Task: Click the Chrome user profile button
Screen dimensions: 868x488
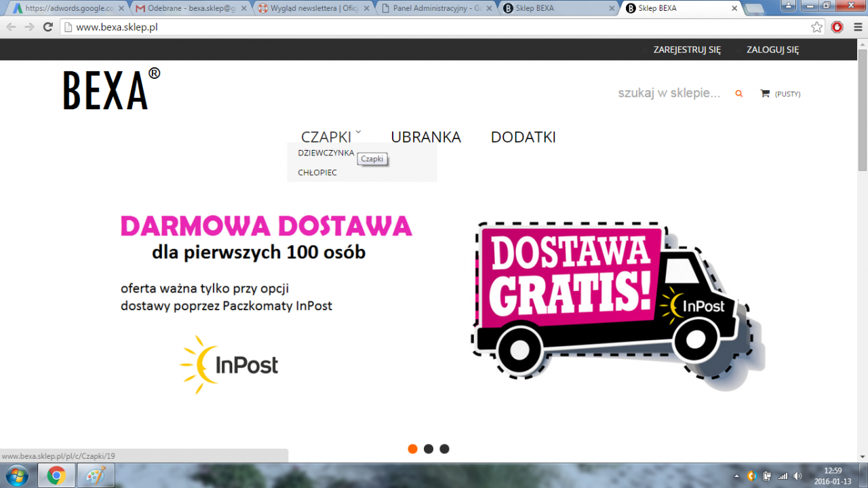Action: click(789, 5)
